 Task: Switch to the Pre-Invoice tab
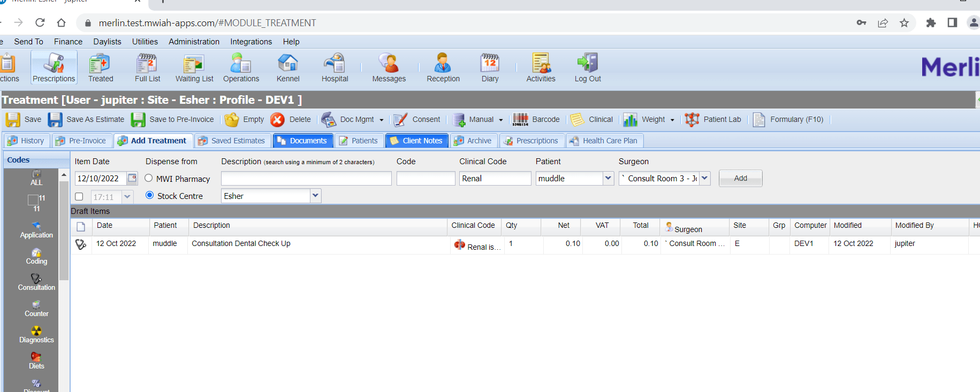coord(82,141)
